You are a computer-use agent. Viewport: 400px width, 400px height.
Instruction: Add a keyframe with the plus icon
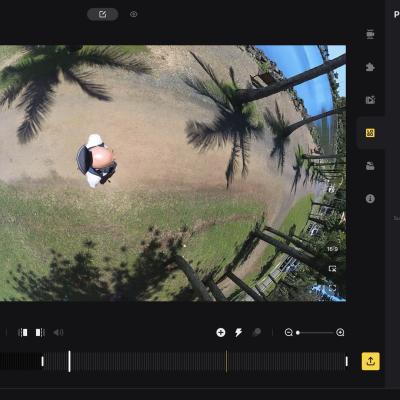(x=221, y=332)
